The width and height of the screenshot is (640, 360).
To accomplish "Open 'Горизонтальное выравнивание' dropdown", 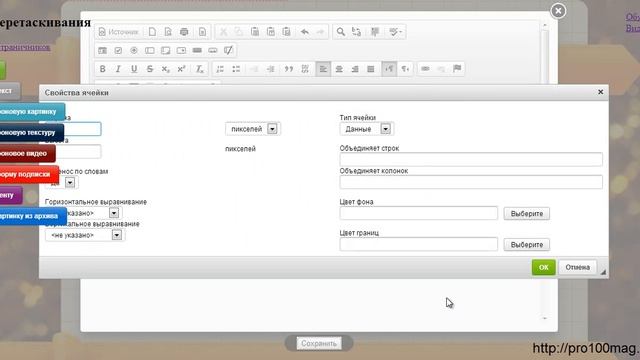I will tap(83, 213).
